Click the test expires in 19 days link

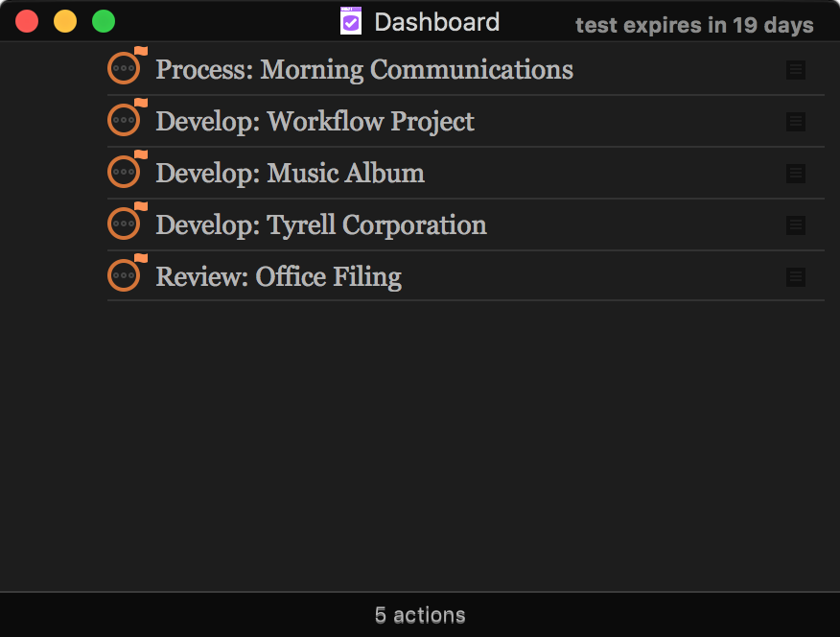coord(694,26)
